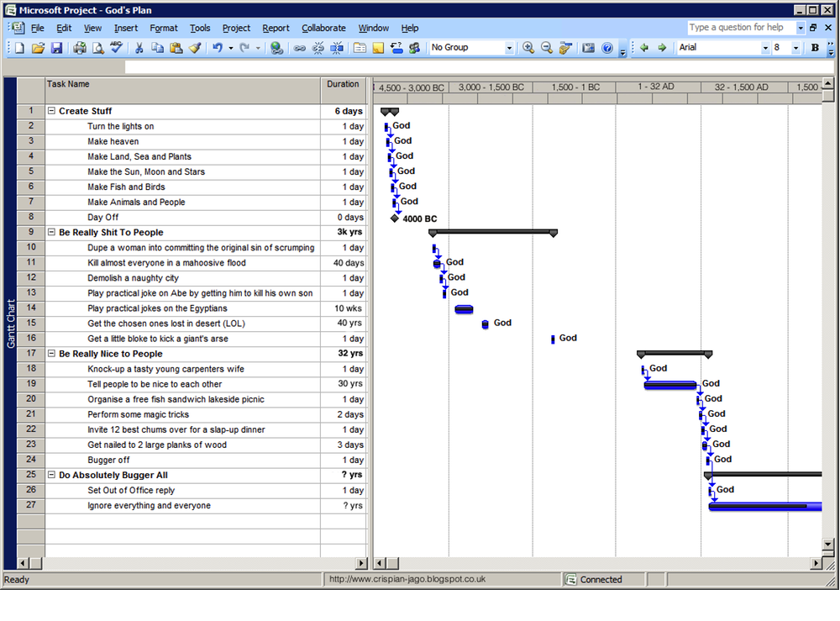This screenshot has width=840, height=621.
Task: Collapse Be Really Nice to People group
Action: coord(52,354)
